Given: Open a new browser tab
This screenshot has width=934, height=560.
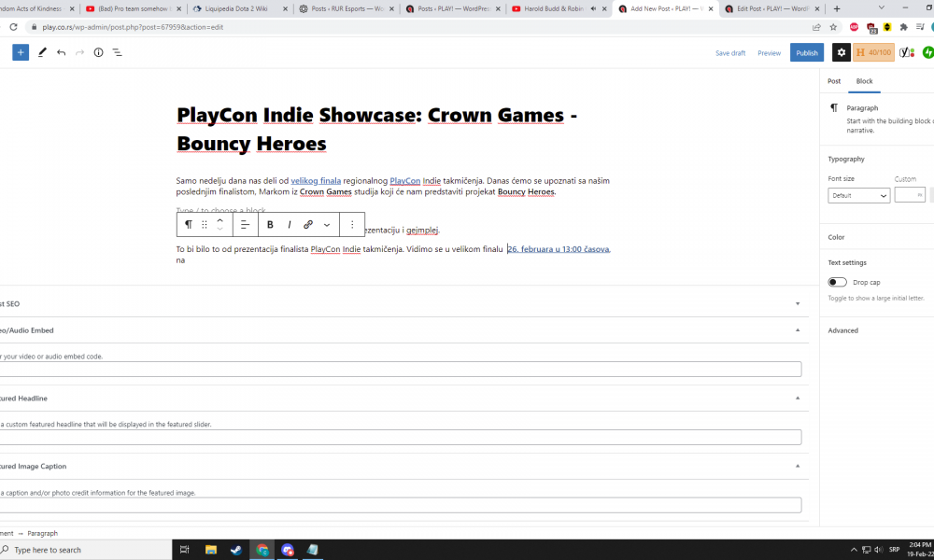Looking at the screenshot, I should pos(836,9).
